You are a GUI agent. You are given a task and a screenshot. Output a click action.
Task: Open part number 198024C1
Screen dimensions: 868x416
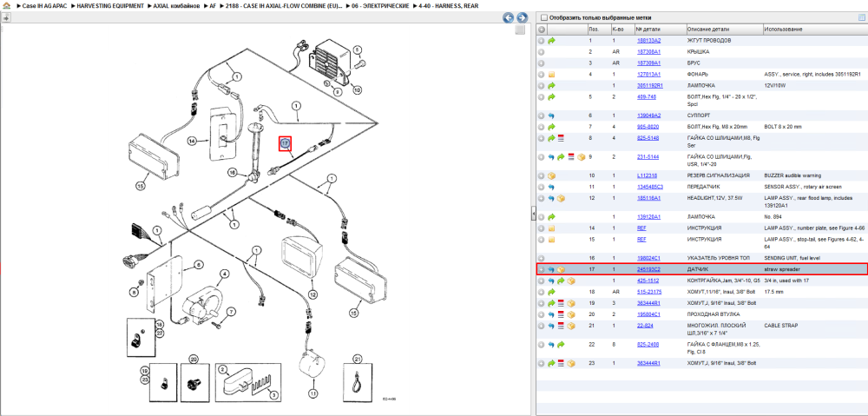[648, 258]
